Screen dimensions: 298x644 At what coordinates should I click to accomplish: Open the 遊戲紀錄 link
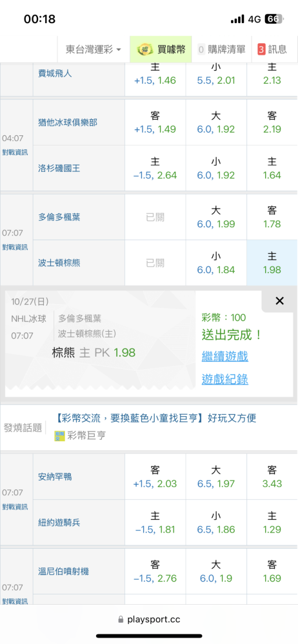pyautogui.click(x=224, y=380)
